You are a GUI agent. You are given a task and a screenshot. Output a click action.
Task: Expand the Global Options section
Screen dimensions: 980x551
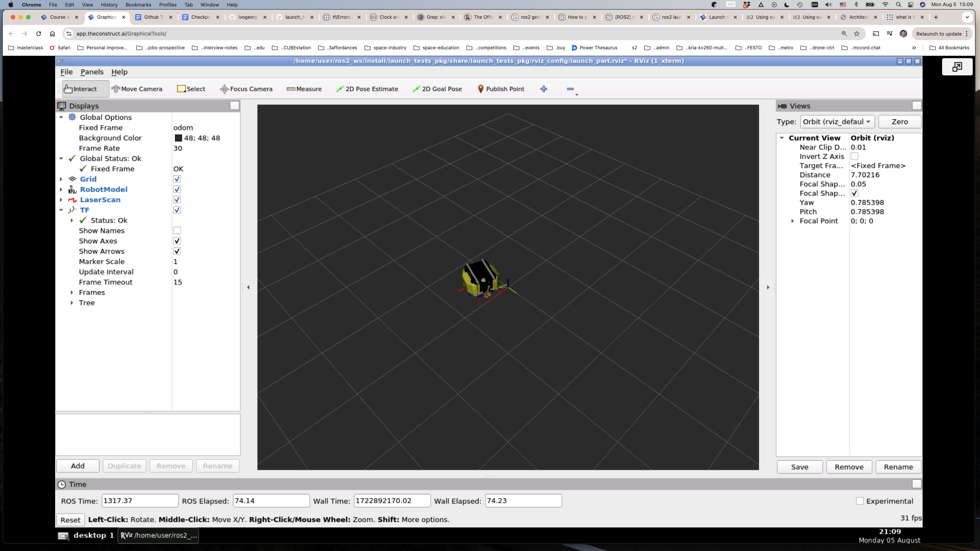(x=61, y=116)
